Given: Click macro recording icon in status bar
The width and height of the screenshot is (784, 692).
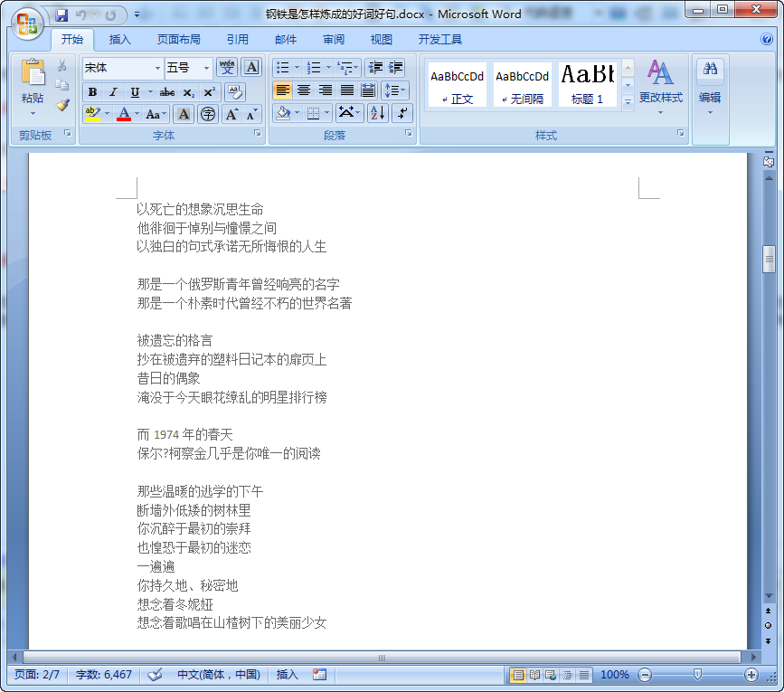Looking at the screenshot, I should [x=319, y=675].
